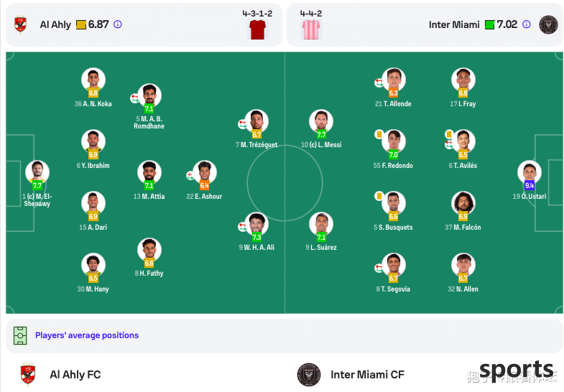564x392 pixels.
Task: Click the yellow card icon beside S. Busquets
Action: click(379, 196)
